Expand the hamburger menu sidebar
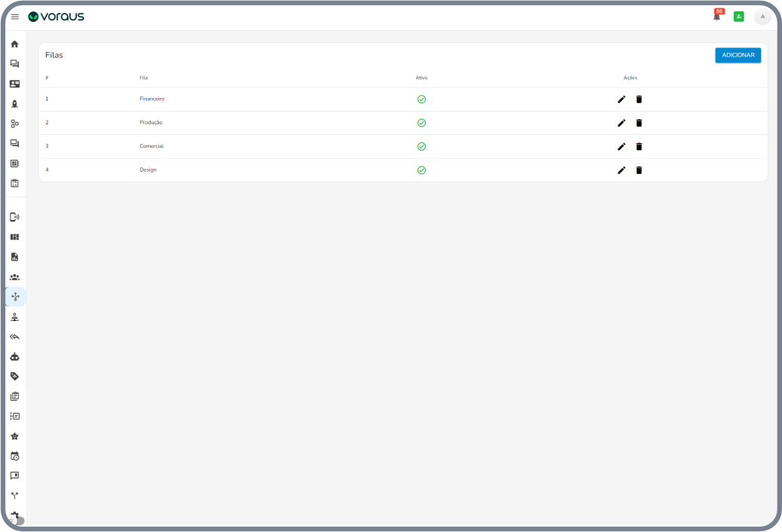Screen dimensions: 782x532 (x=15, y=17)
